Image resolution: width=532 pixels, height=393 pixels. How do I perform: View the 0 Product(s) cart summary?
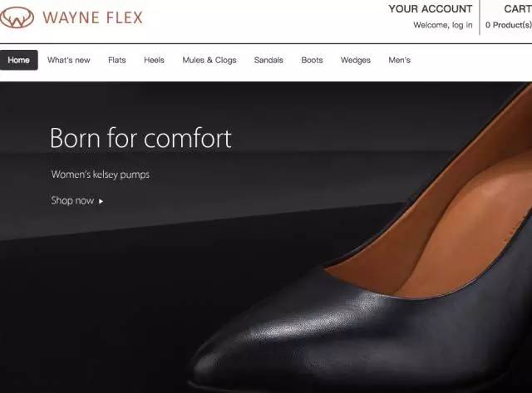(x=508, y=25)
